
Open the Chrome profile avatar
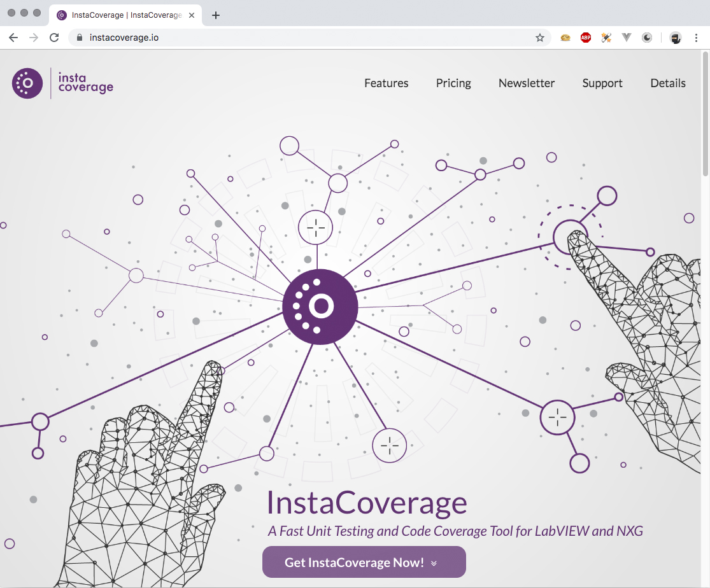tap(676, 38)
